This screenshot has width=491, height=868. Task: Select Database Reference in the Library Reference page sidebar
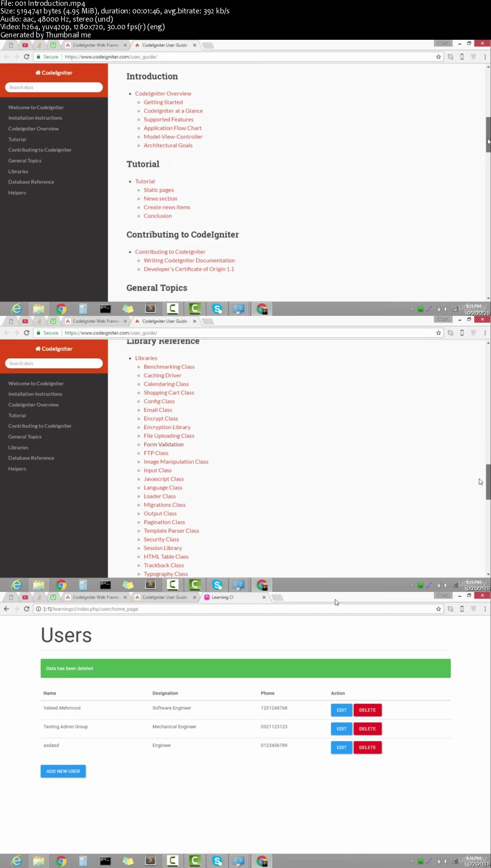click(x=31, y=458)
